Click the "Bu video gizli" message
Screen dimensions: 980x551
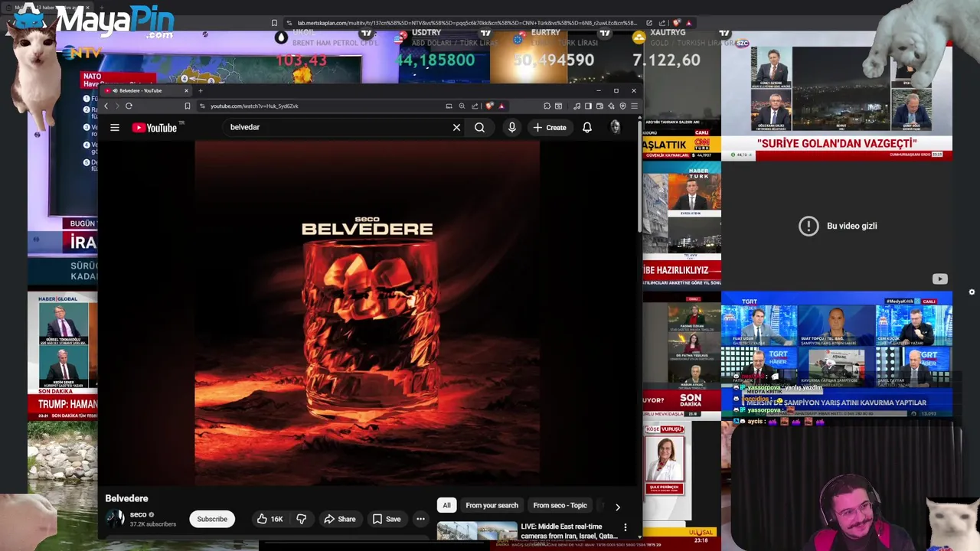point(851,226)
